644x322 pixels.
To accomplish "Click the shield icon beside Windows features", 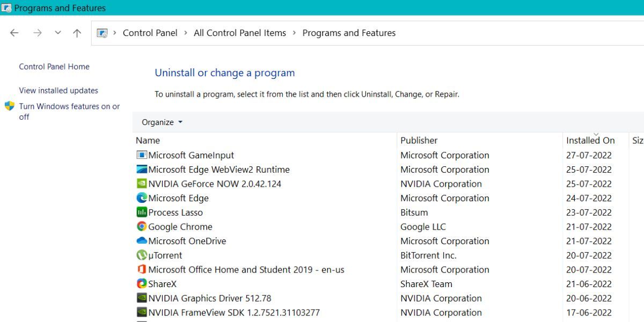I will tap(10, 106).
